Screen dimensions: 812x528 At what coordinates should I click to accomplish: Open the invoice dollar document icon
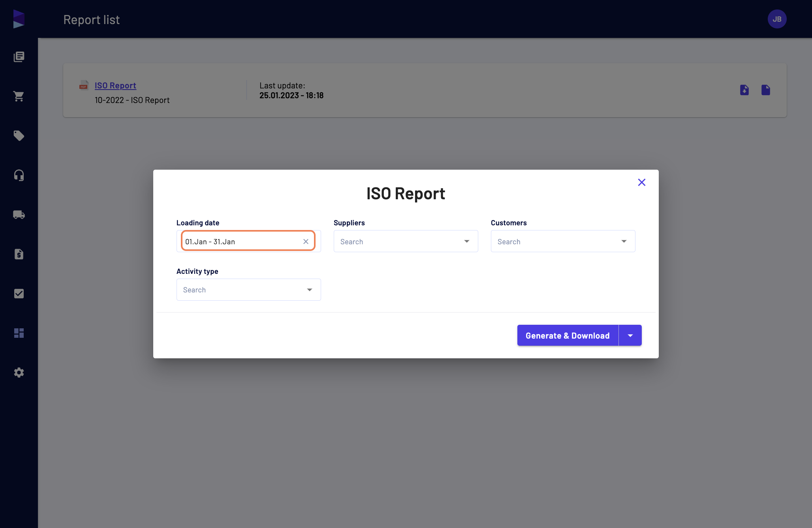19,254
